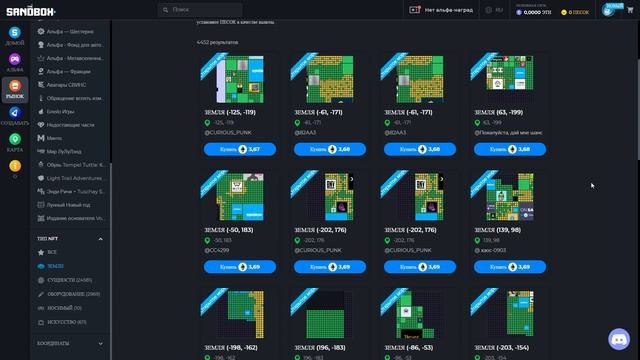Open ЗЕМЛЯ (-86, -53) map thumbnail
This screenshot has width=640, height=360.
click(x=420, y=314)
